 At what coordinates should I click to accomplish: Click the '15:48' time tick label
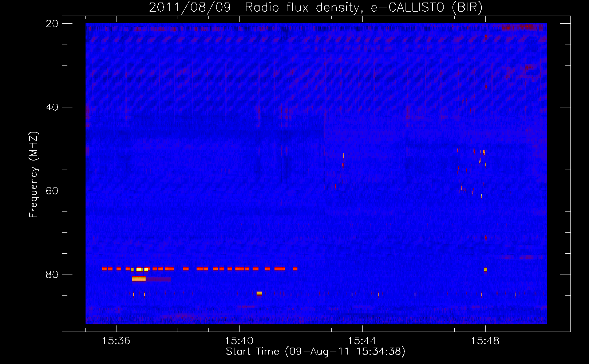click(x=485, y=341)
